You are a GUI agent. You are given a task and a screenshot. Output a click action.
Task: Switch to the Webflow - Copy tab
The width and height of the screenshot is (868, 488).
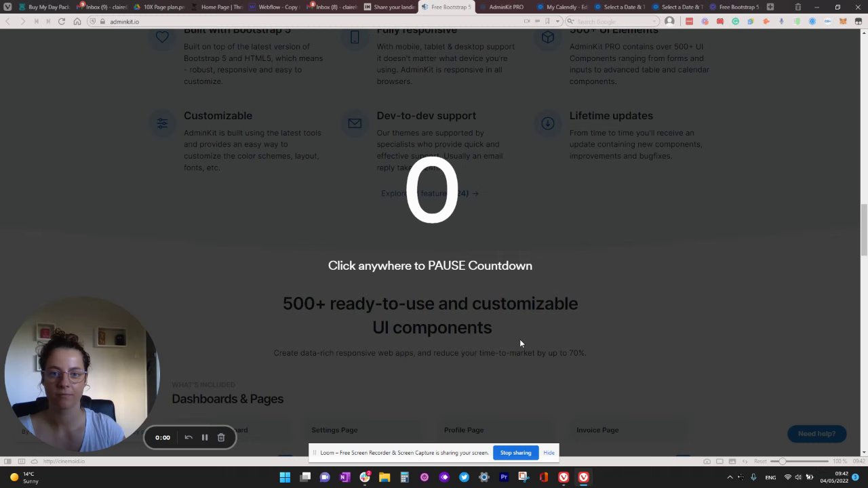275,7
